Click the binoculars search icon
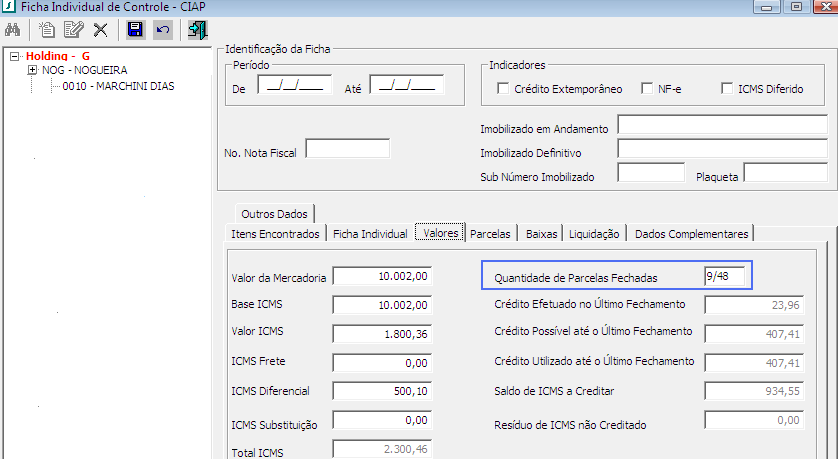 click(13, 30)
